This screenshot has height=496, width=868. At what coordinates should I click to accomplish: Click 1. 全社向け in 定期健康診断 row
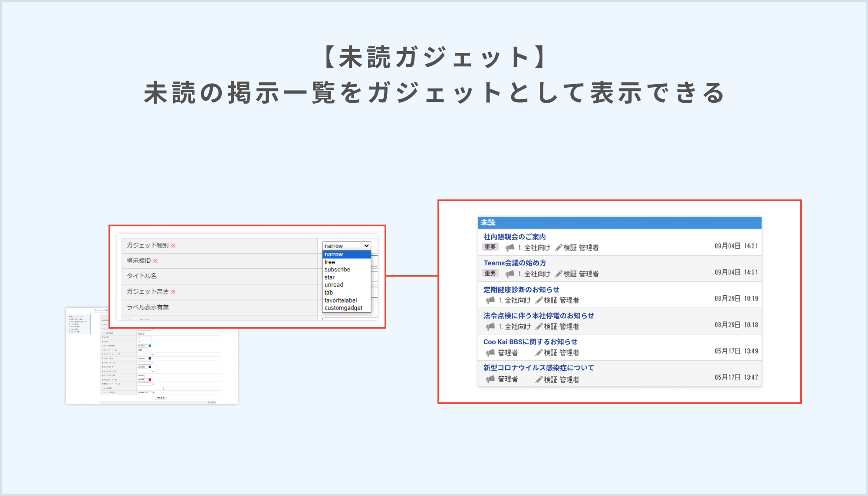515,300
